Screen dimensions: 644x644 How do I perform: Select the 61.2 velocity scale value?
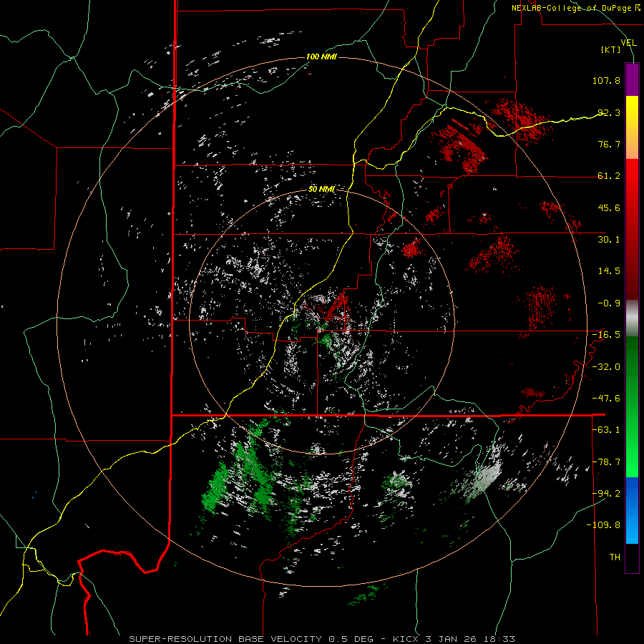[609, 176]
